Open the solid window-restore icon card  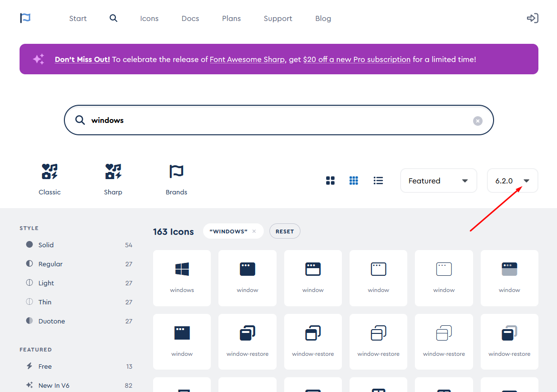[248, 342]
